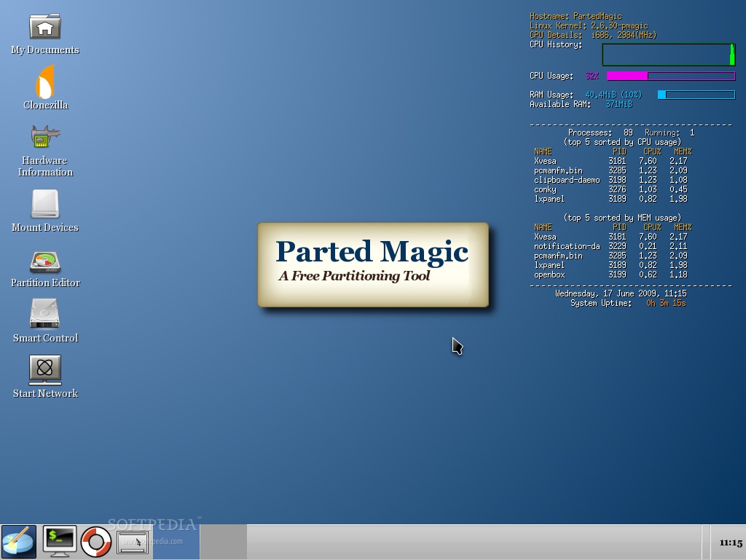The width and height of the screenshot is (746, 560).
Task: Click the pcmanfm.bin row in the MEM-sorted list
Action: [x=610, y=256]
